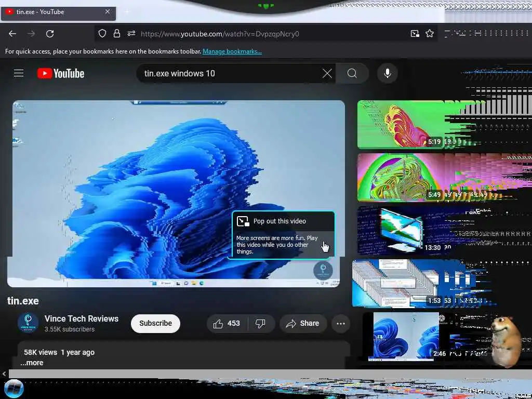Click the horizontal scrollbar left arrow
Screen dimensions: 532x399
4,374
